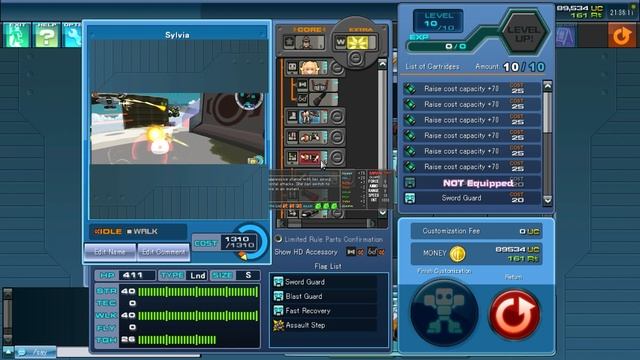This screenshot has width=640, height=360.
Task: Click the Edit Name button
Action: point(110,252)
